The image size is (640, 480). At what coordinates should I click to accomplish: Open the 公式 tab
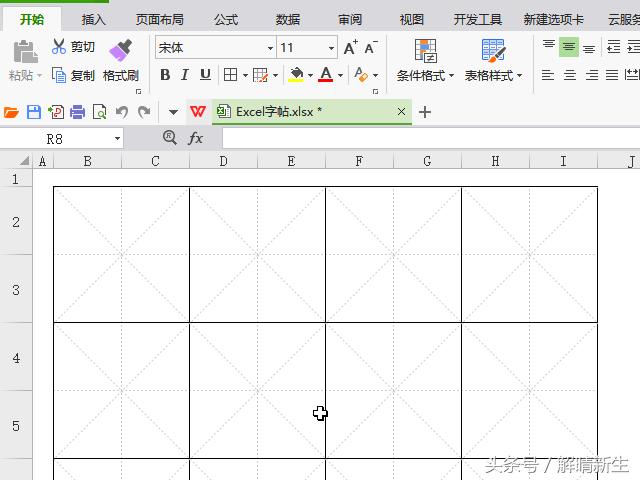[226, 19]
